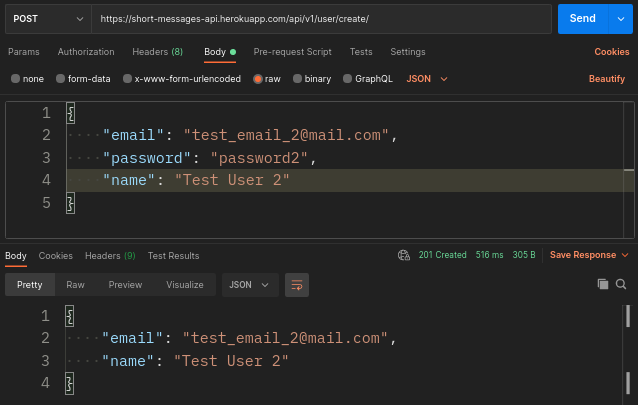Select the binary body radio option
Image resolution: width=638 pixels, height=405 pixels.
pyautogui.click(x=297, y=79)
